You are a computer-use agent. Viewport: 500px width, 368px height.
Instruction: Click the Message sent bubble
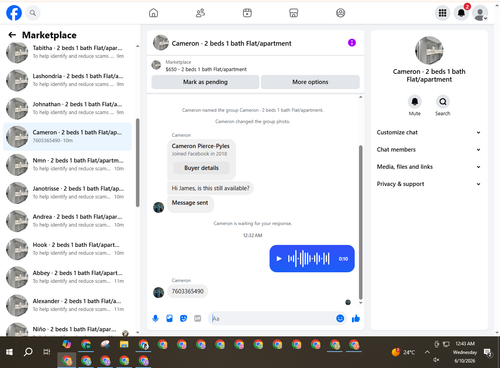pos(190,203)
